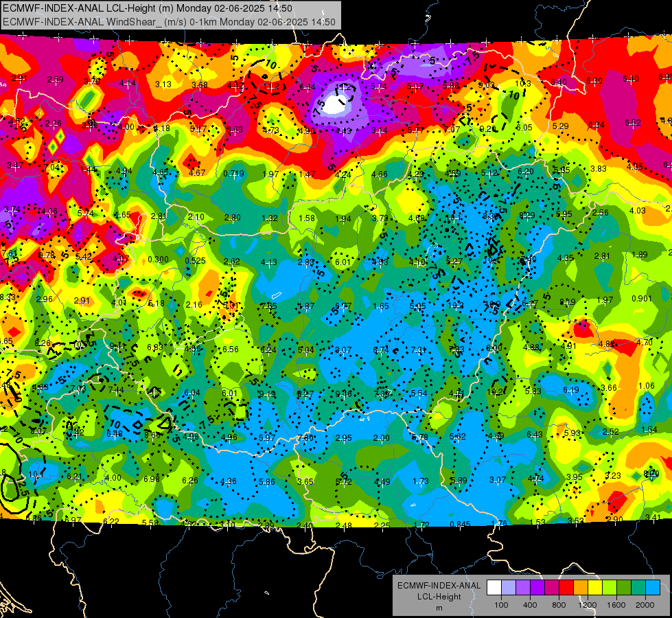The image size is (672, 618).
Task: Click the wind shear value '6.52'
Action: 633,123
